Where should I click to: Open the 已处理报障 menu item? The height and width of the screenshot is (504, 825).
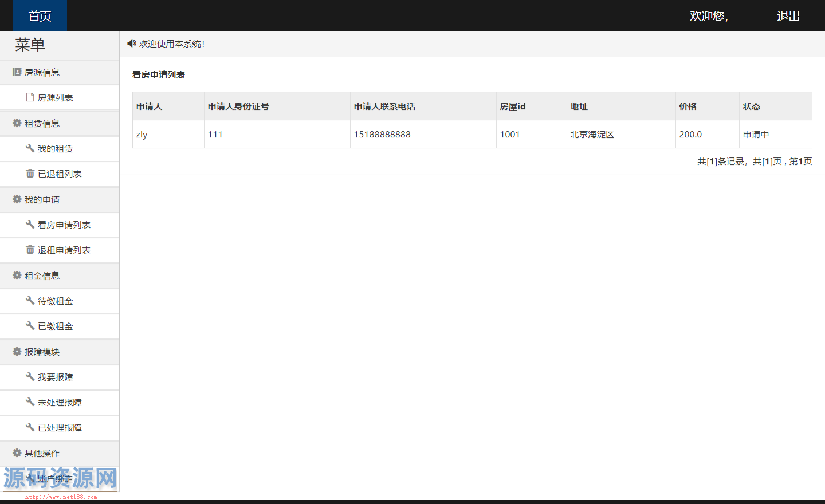point(60,428)
